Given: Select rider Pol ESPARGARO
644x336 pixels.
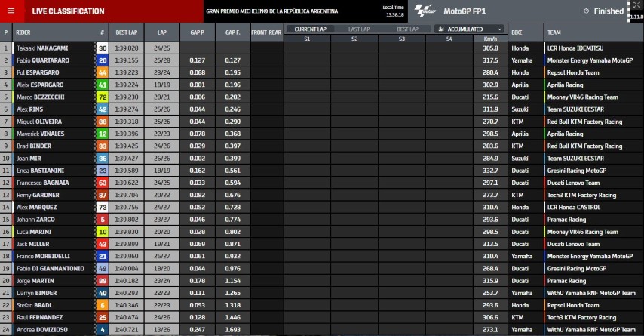Looking at the screenshot, I should pyautogui.click(x=38, y=72).
